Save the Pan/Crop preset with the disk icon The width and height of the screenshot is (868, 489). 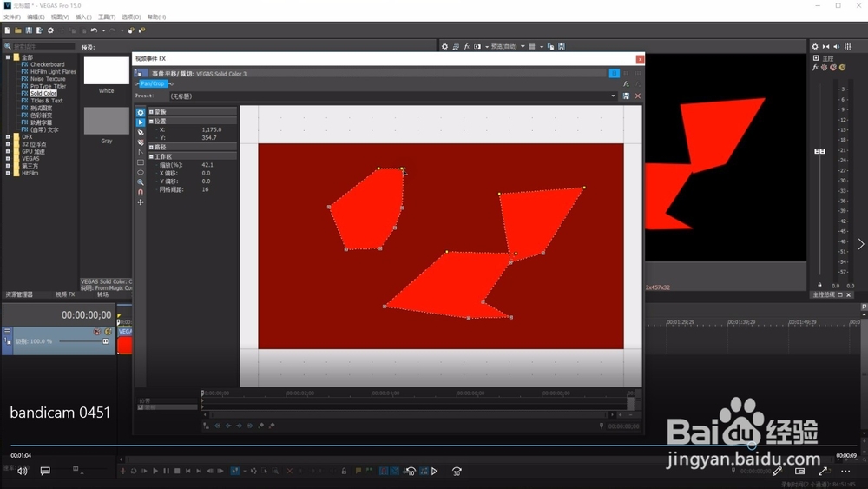coord(626,96)
